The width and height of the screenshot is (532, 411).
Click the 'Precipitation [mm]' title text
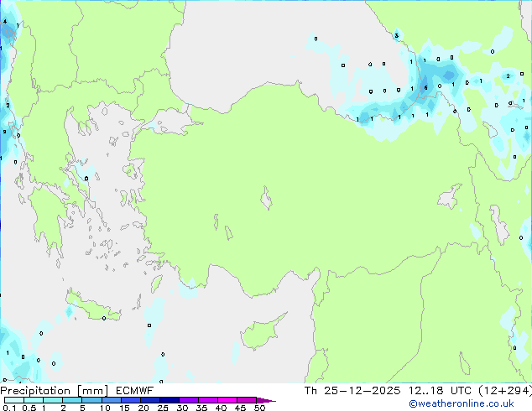coord(55,391)
